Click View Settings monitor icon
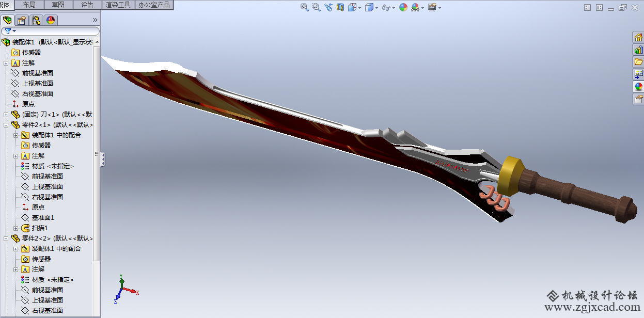 tap(432, 7)
